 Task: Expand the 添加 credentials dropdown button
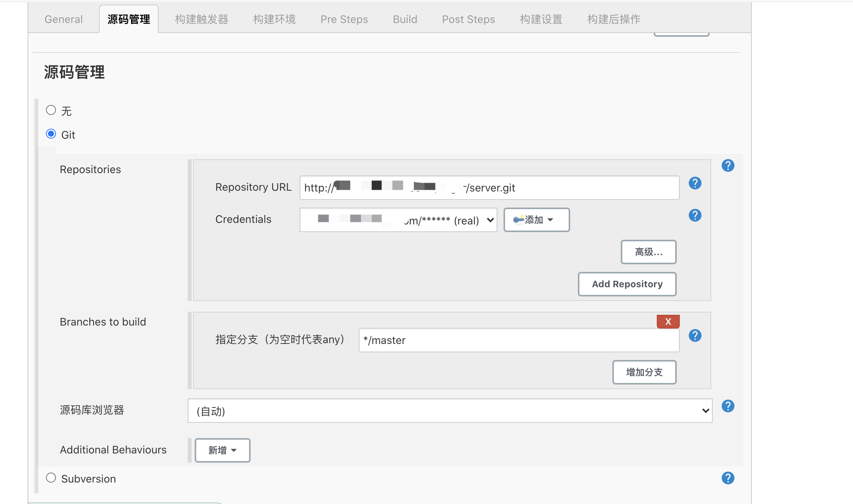click(536, 220)
